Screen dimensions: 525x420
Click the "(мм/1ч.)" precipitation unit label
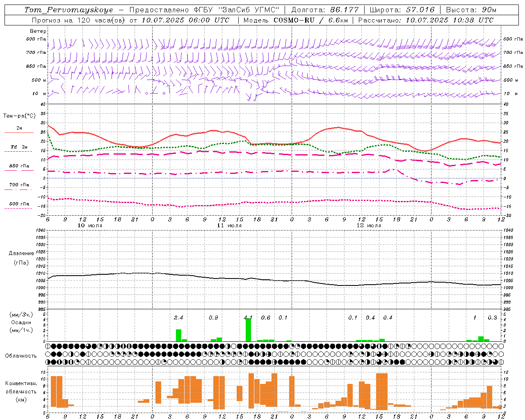click(21, 330)
